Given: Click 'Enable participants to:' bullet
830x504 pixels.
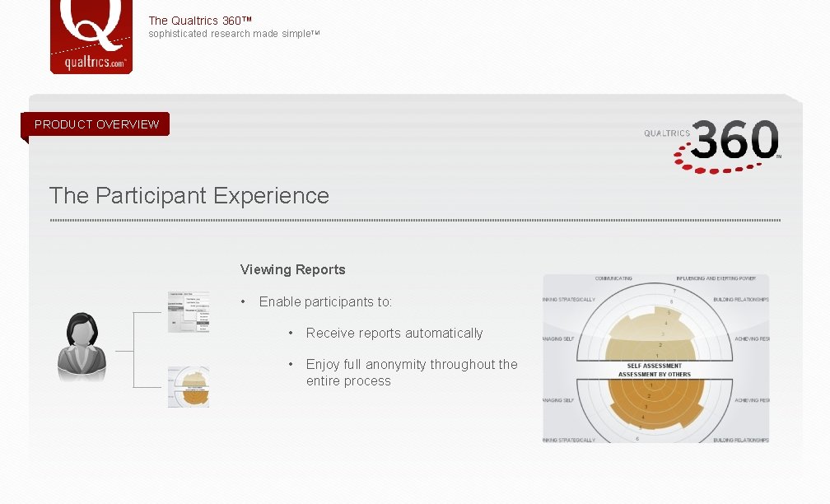Looking at the screenshot, I should click(325, 301).
